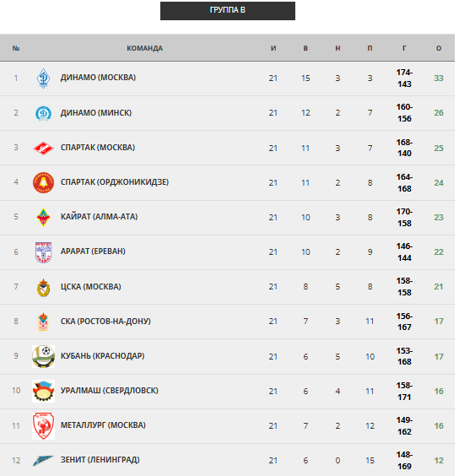The image size is (459, 476).
Task: Open the ДИНАМО (МОСКВА) team link
Action: pyautogui.click(x=98, y=78)
